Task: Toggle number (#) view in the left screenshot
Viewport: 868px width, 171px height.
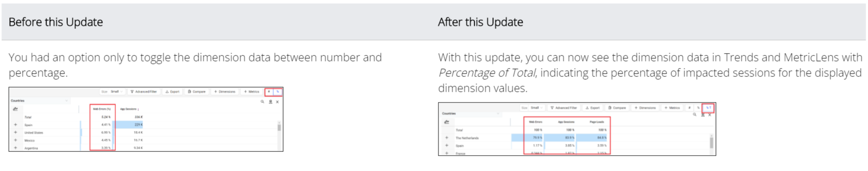Action: pos(269,92)
